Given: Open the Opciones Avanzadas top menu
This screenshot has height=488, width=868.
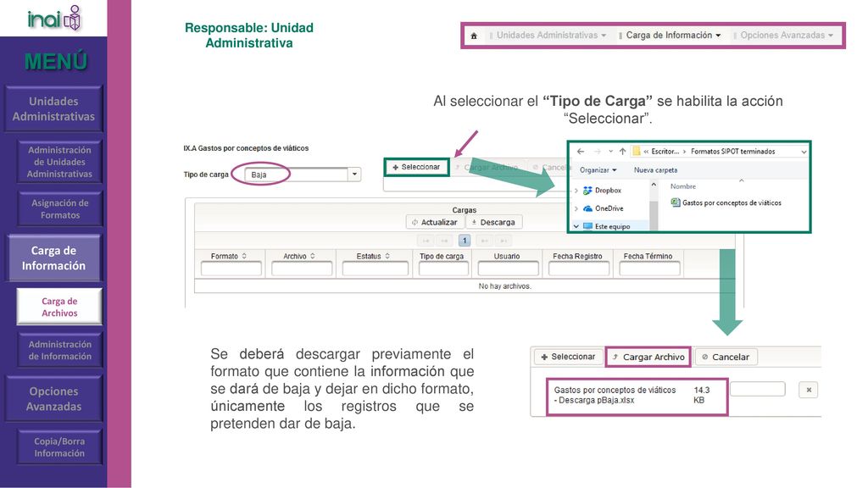Looking at the screenshot, I should pyautogui.click(x=782, y=36).
